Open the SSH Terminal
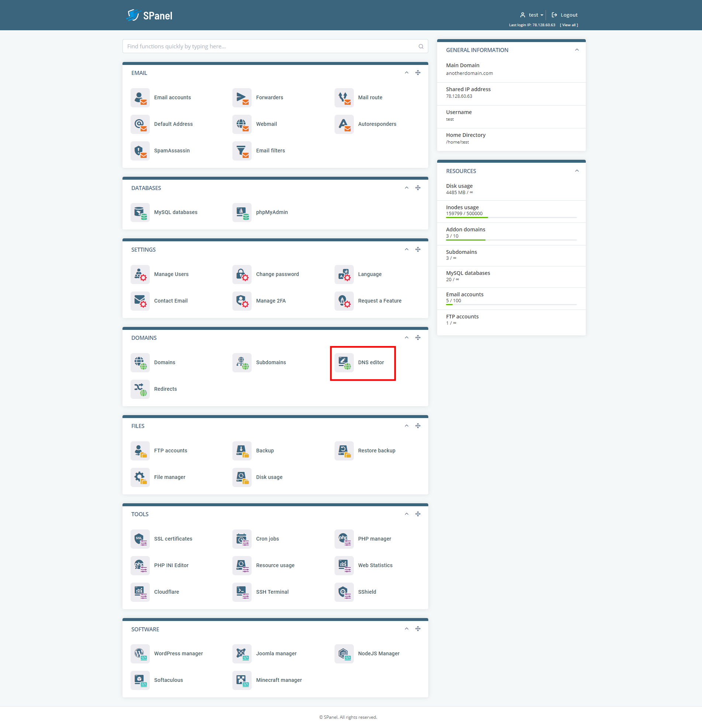This screenshot has height=728, width=702. (242, 592)
